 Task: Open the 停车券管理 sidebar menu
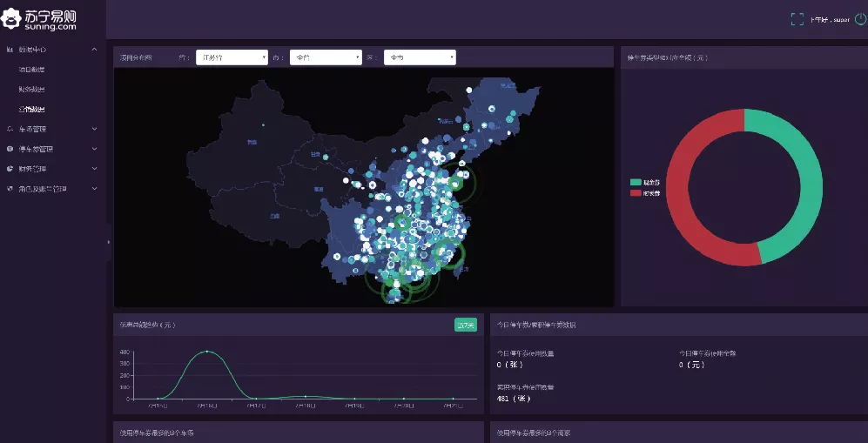36,149
